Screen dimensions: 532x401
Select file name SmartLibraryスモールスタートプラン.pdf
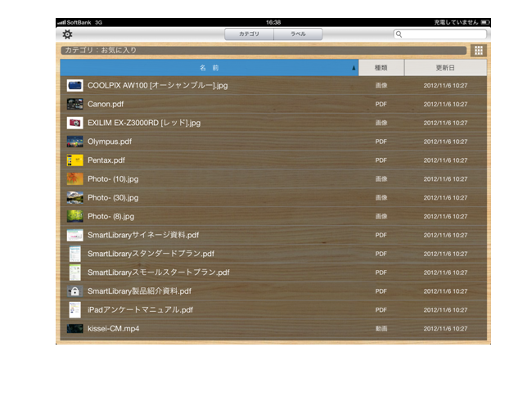[x=159, y=273]
